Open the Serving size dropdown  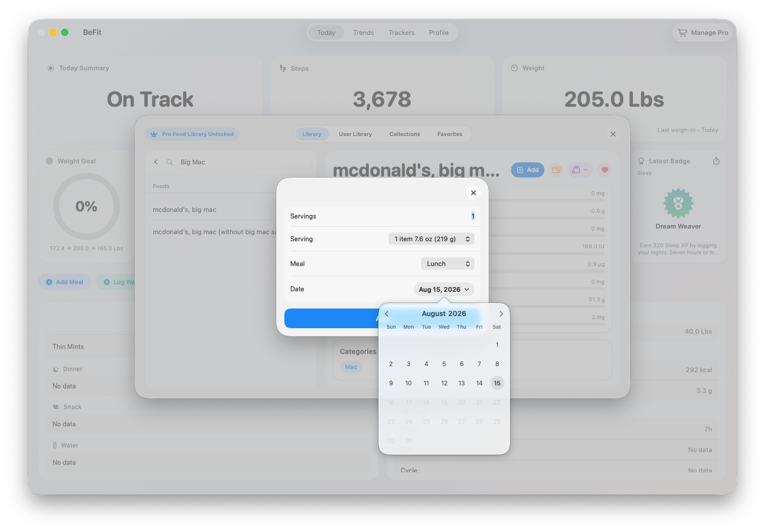(x=432, y=239)
